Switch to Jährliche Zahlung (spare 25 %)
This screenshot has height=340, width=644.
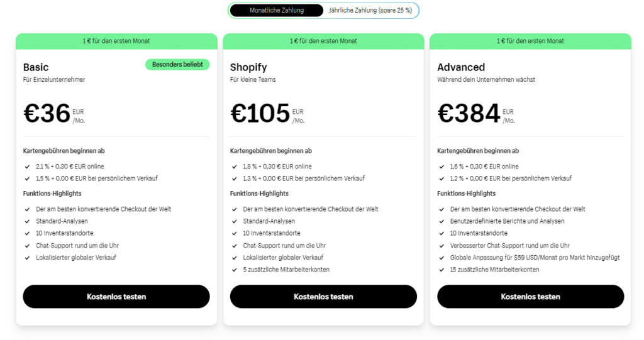[370, 10]
